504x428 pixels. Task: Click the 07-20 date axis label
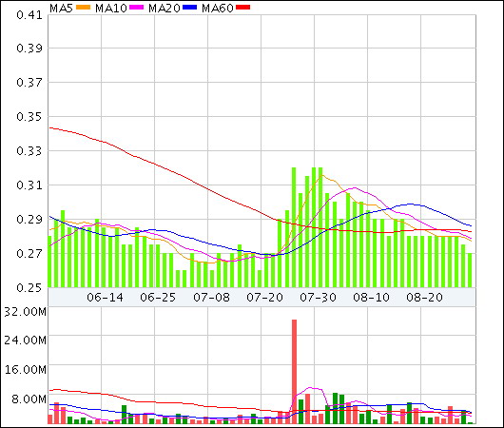265,297
